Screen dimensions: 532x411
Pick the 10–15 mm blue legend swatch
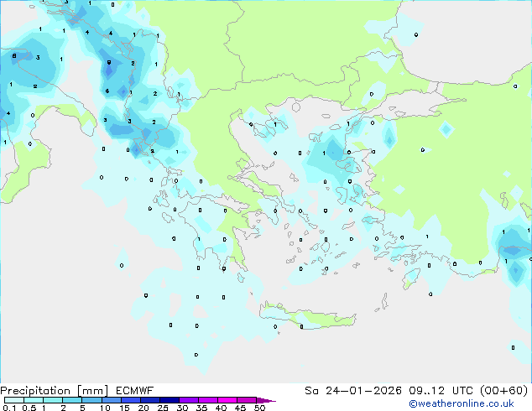(x=111, y=400)
